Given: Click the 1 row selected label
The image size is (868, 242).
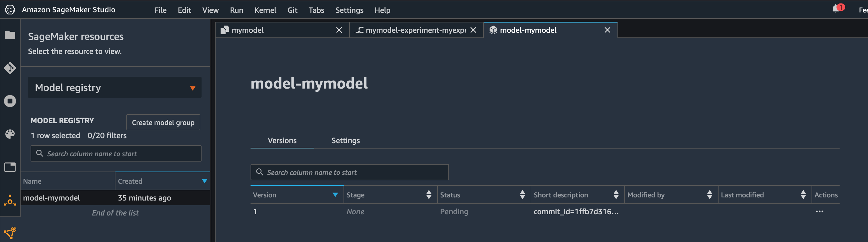Looking at the screenshot, I should tap(55, 135).
